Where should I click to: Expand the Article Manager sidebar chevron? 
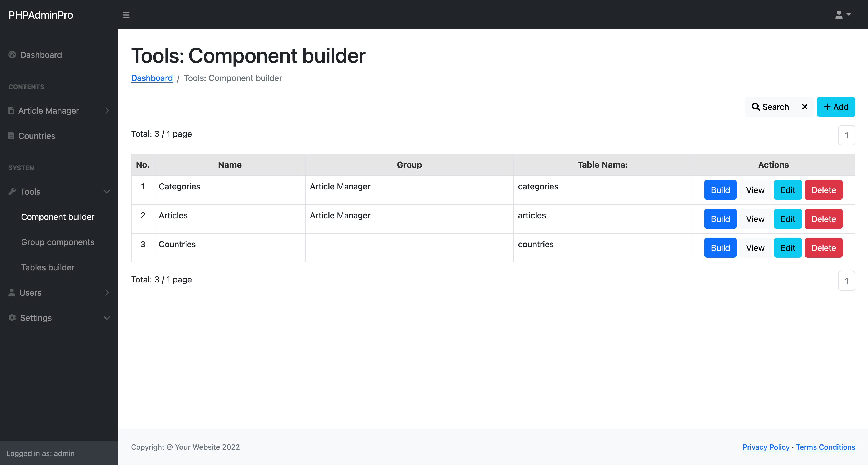(x=107, y=110)
